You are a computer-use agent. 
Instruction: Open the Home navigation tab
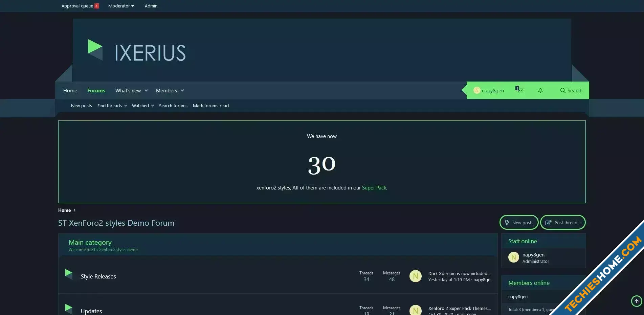click(70, 90)
